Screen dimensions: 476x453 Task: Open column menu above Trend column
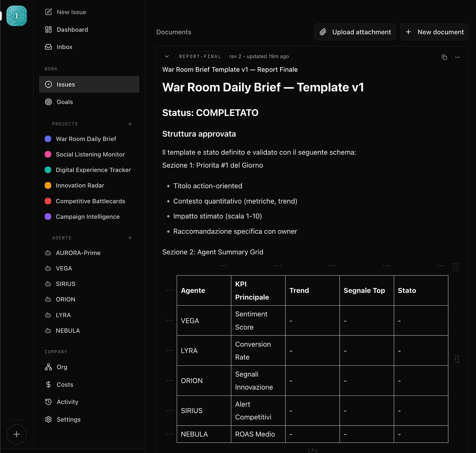coord(332,266)
